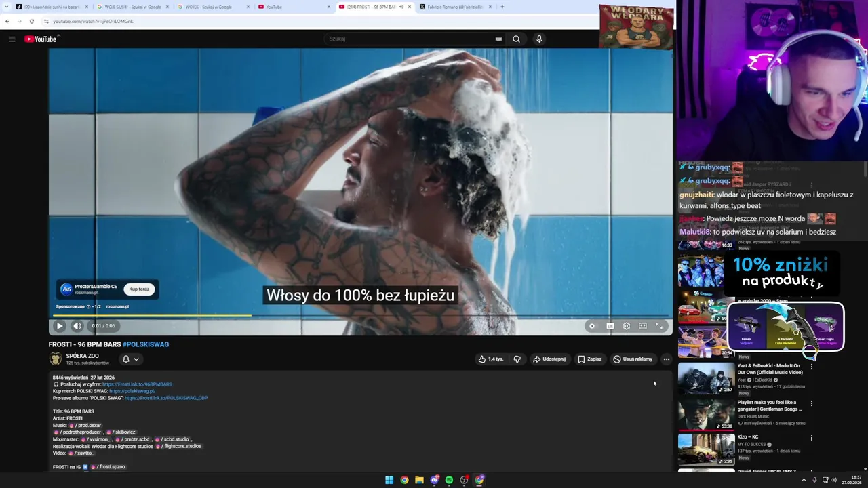
Task: Open Frosti.lnk.to/96BPMBARS link
Action: coord(137,384)
